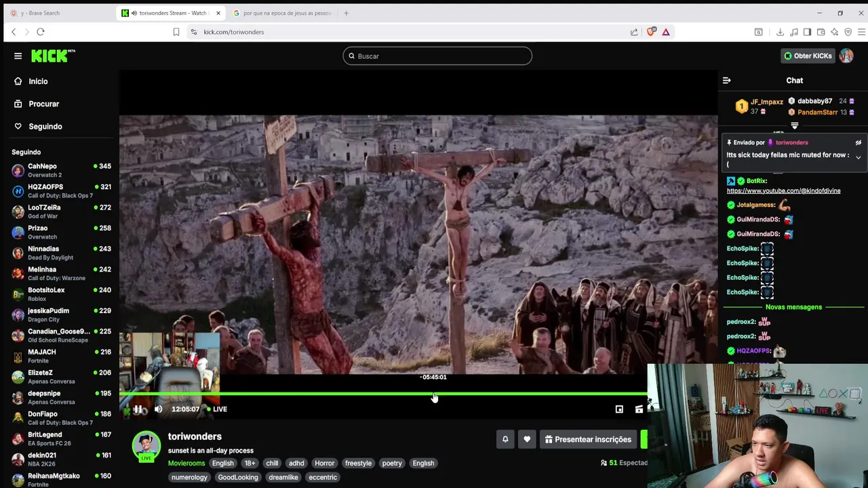Close the toriwonders Stream tab
The image size is (868, 488).
tap(218, 13)
